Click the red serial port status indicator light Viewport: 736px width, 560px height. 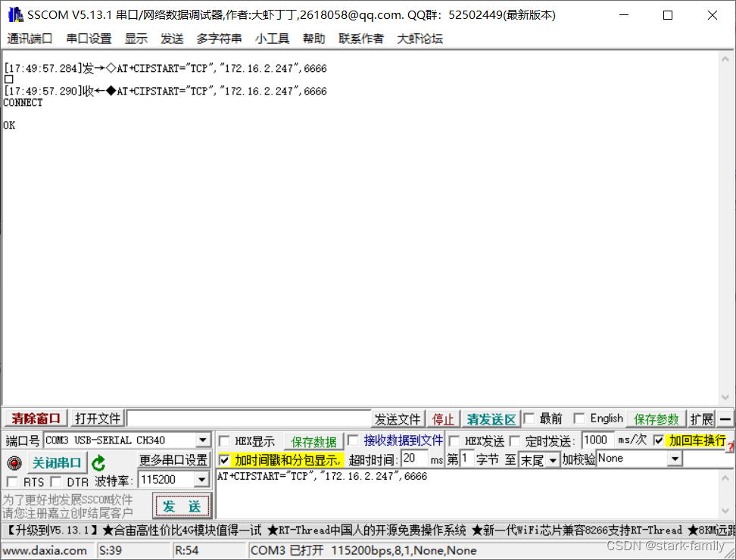pos(14,461)
